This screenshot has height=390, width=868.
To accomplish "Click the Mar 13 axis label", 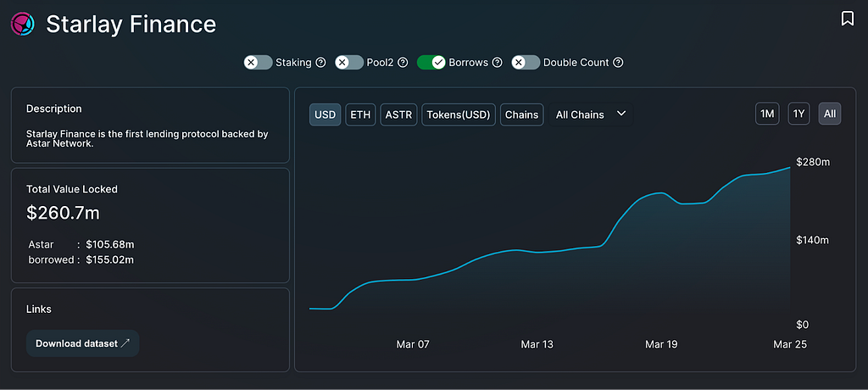I will 537,344.
